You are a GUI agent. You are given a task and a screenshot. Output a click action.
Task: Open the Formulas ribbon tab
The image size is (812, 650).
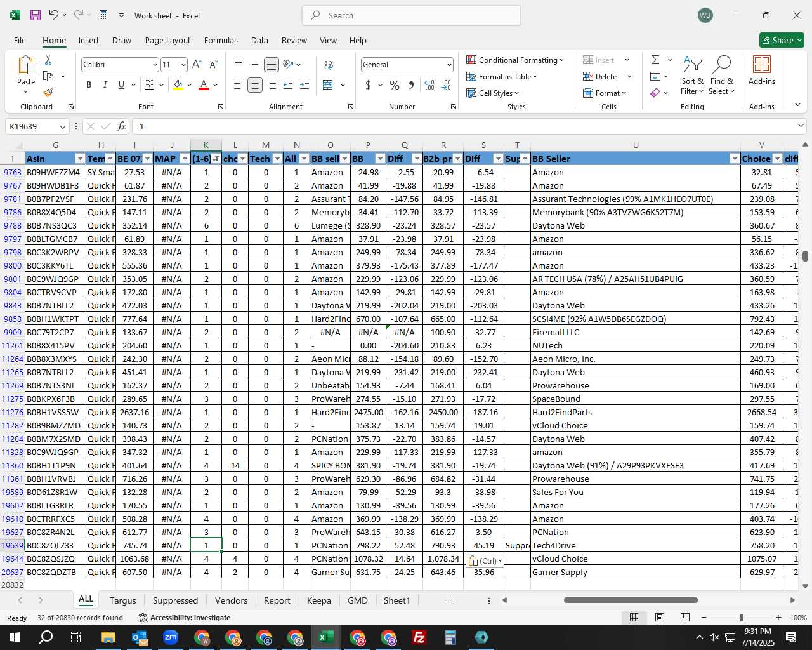point(221,40)
